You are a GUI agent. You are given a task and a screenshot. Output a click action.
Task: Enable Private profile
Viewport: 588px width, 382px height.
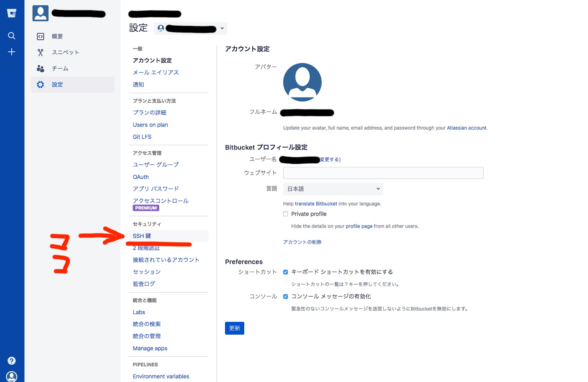tap(285, 214)
